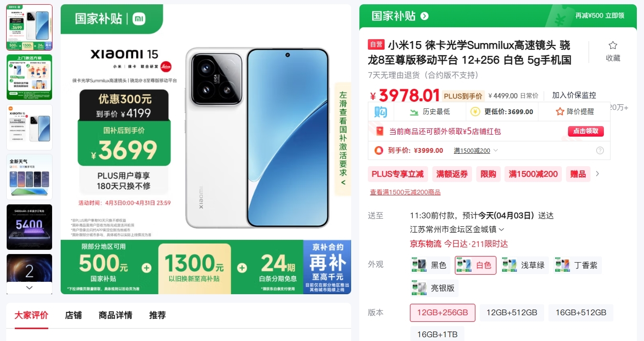
Task: Expand more promotion tags arrow
Action: tap(597, 174)
